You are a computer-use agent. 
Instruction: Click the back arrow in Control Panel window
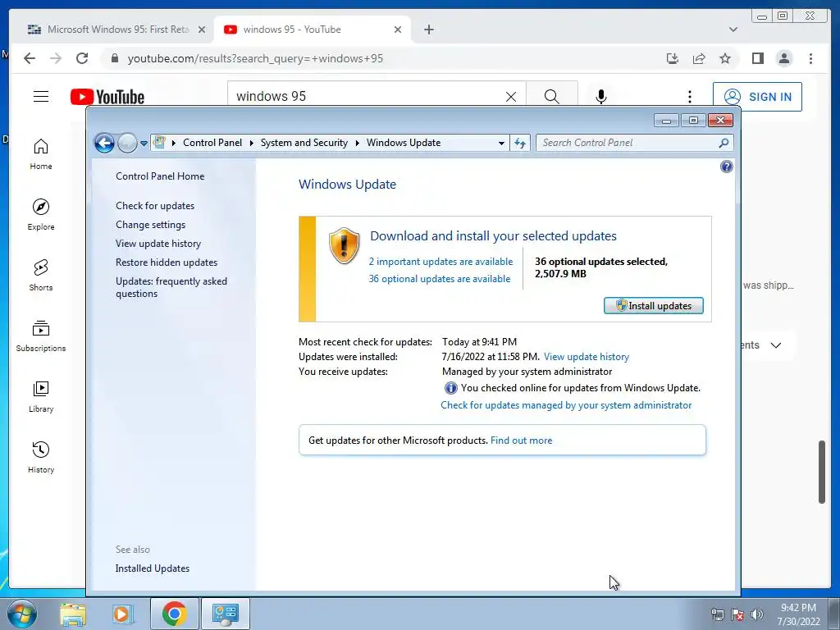click(104, 143)
